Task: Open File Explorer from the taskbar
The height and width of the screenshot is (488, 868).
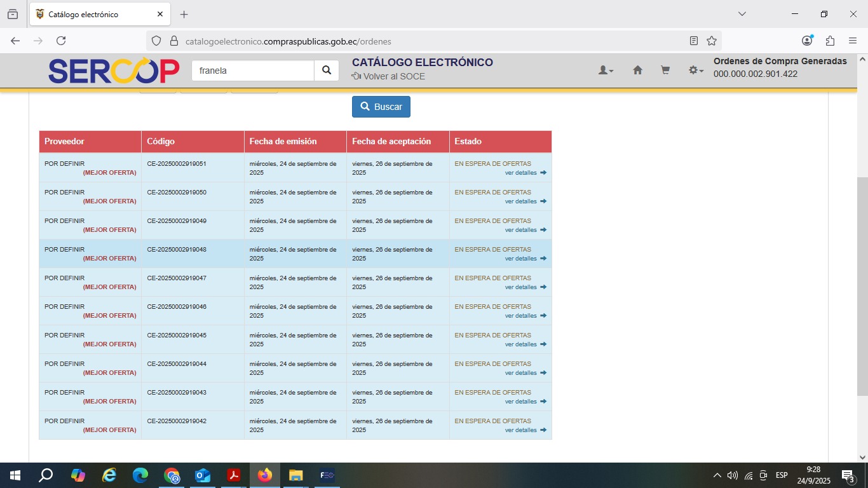Action: pyautogui.click(x=295, y=475)
